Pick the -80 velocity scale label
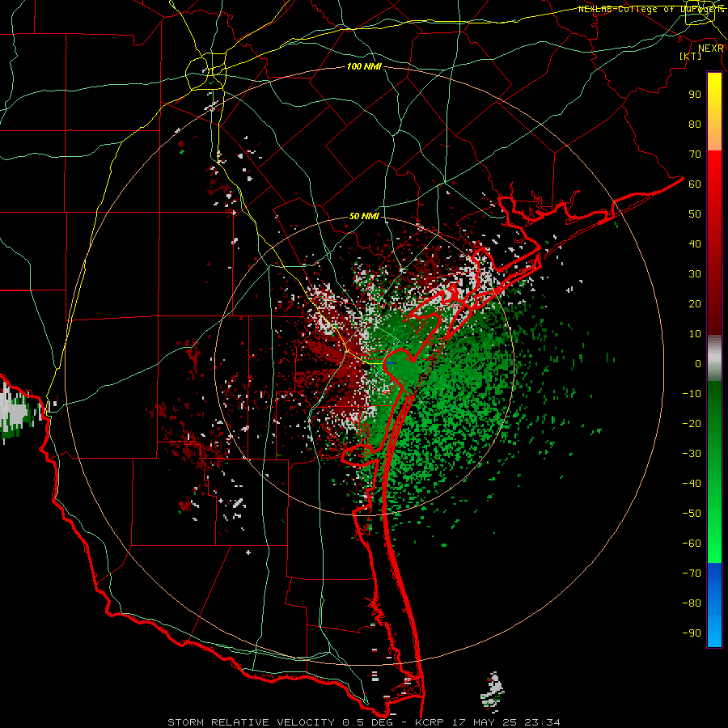Screen dimensions: 728x728 click(692, 603)
